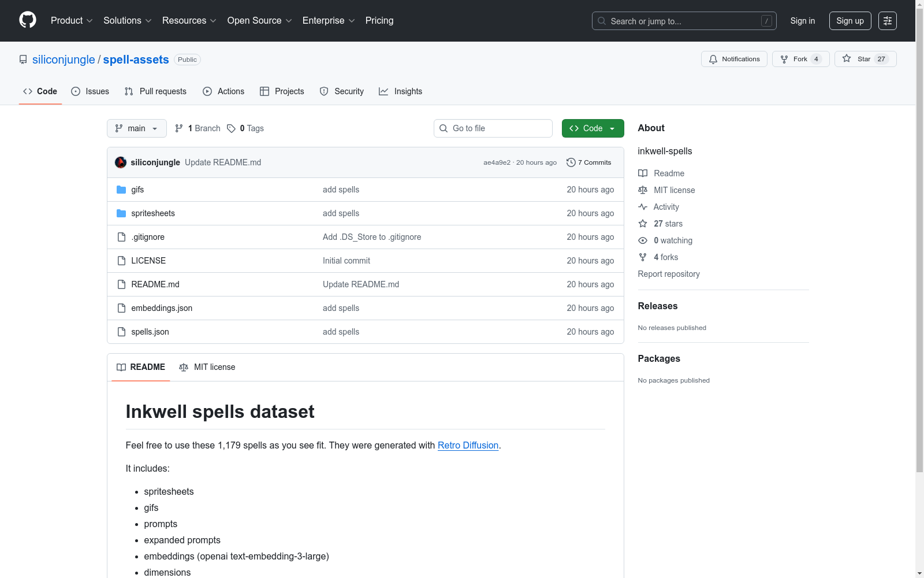924x578 pixels.
Task: Click the bell icon in Notifications button
Action: (713, 59)
